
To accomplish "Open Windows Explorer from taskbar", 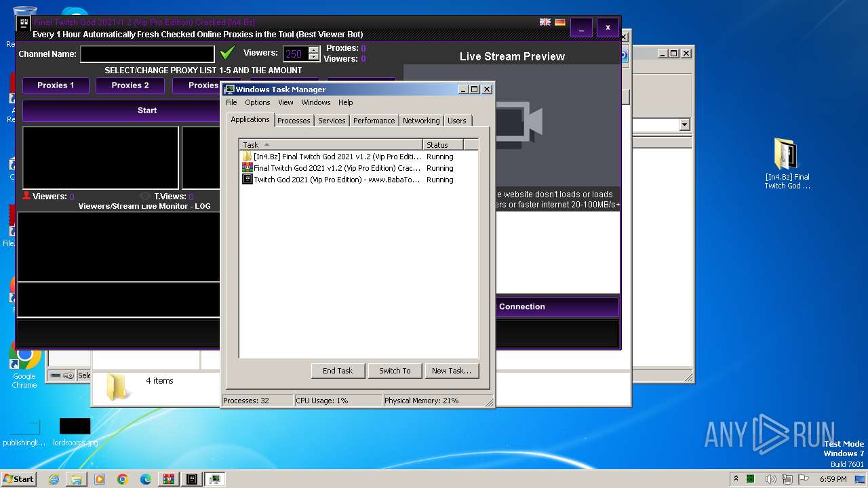I will point(77,479).
